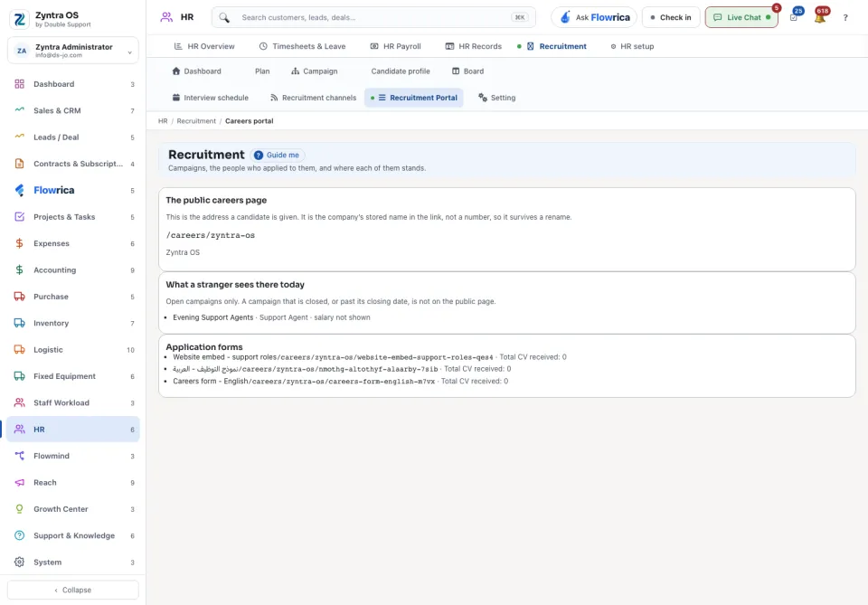Open the Timesheets & Leave tab
Image resolution: width=868 pixels, height=605 pixels.
click(302, 46)
